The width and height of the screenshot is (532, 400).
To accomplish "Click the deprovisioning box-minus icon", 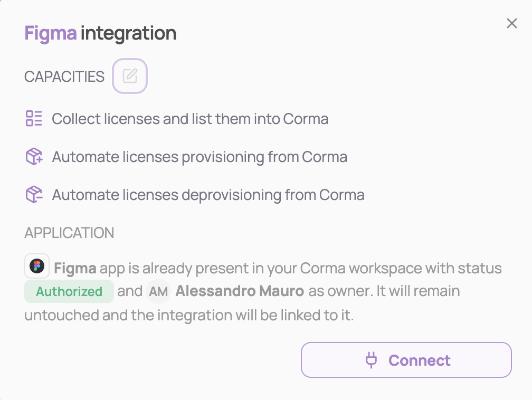I will [34, 195].
